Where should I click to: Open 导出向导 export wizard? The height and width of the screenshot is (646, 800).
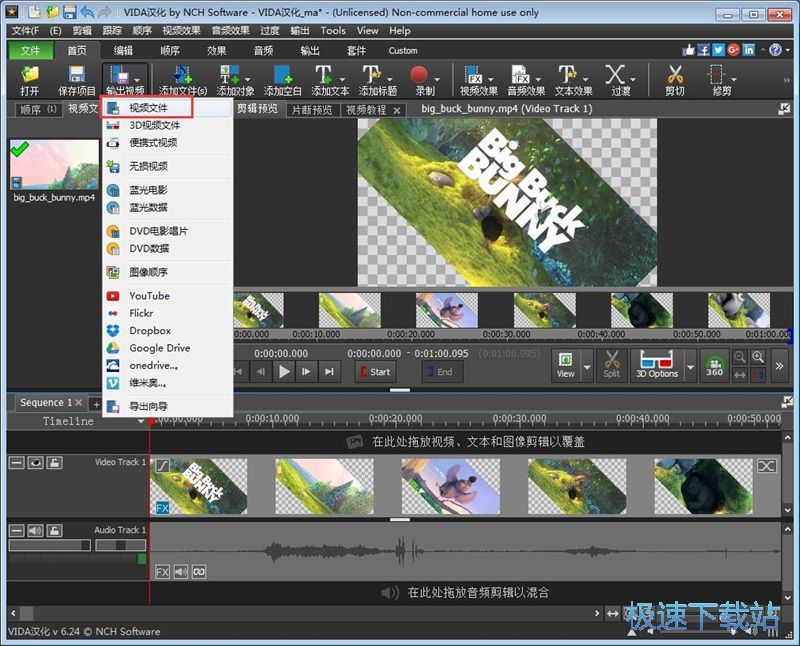(x=167, y=406)
